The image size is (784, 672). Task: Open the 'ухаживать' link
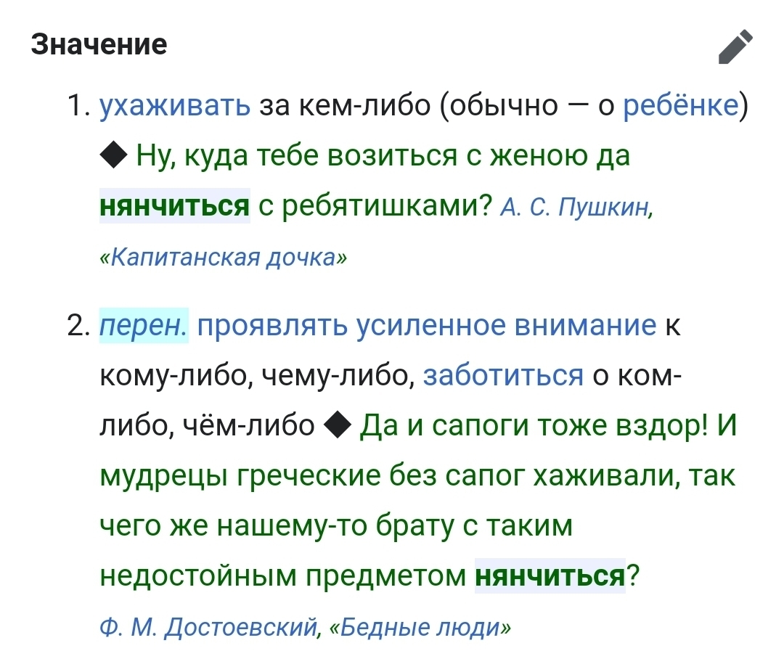(x=174, y=106)
